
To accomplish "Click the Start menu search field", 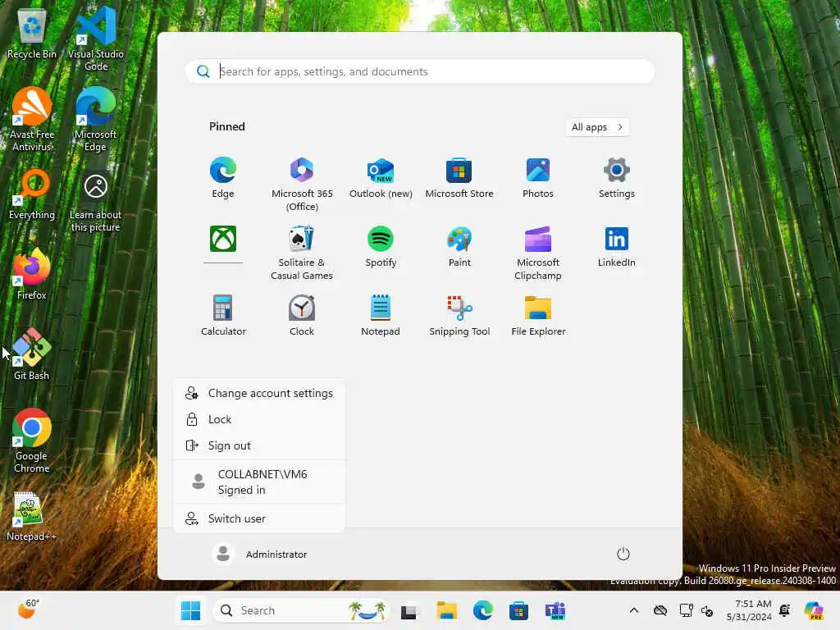I will (x=420, y=71).
